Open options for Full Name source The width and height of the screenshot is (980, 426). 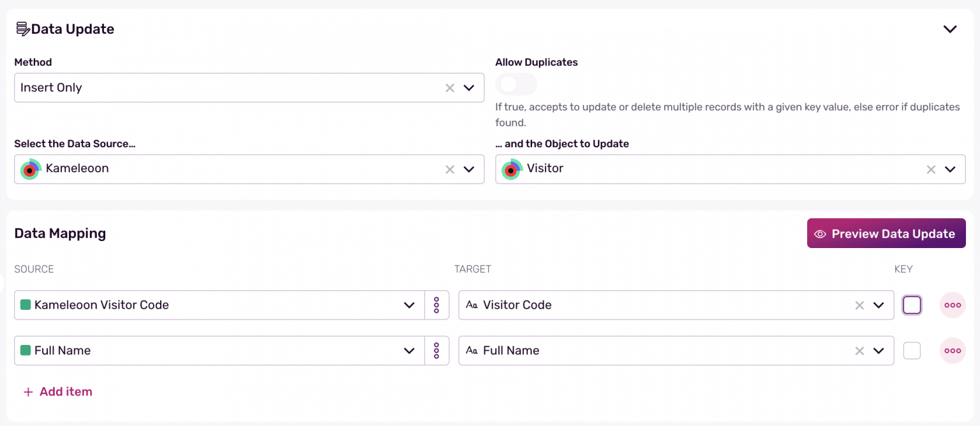coord(436,350)
